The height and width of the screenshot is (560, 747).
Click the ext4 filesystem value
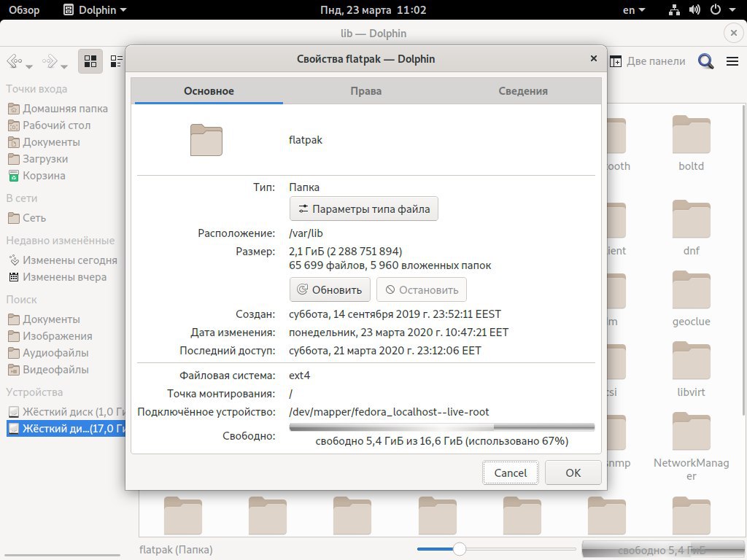pyautogui.click(x=300, y=376)
